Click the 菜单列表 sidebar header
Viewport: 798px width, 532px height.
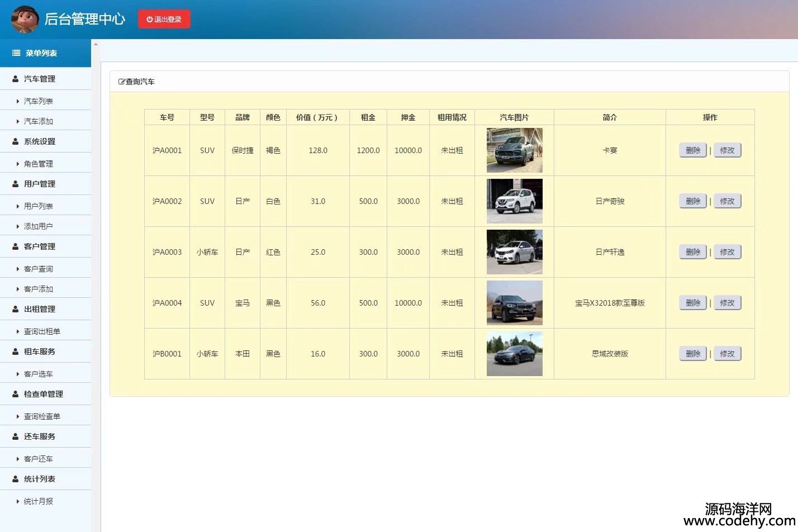[45, 53]
